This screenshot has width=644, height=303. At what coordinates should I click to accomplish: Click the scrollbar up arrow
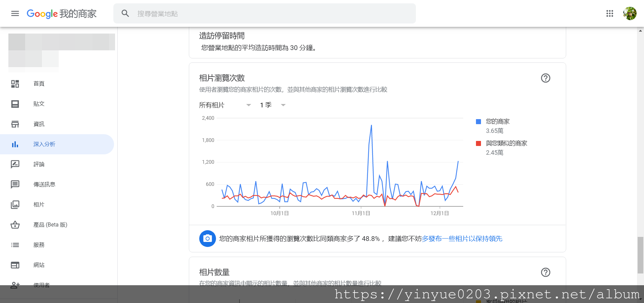(641, 31)
